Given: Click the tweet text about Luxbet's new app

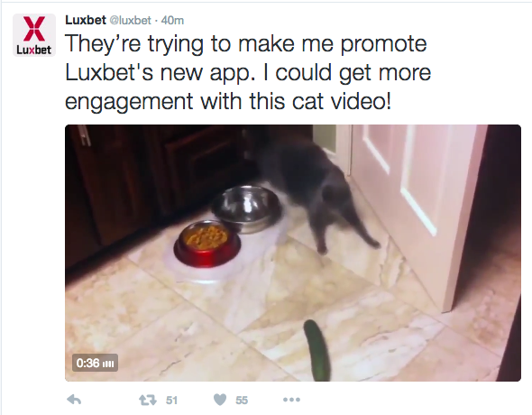Looking at the screenshot, I should click(x=248, y=72).
